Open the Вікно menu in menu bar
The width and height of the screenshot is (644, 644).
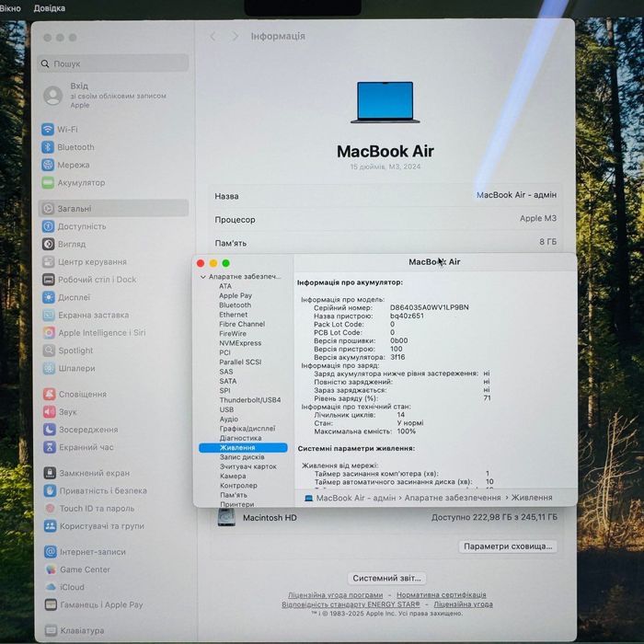click(x=10, y=7)
